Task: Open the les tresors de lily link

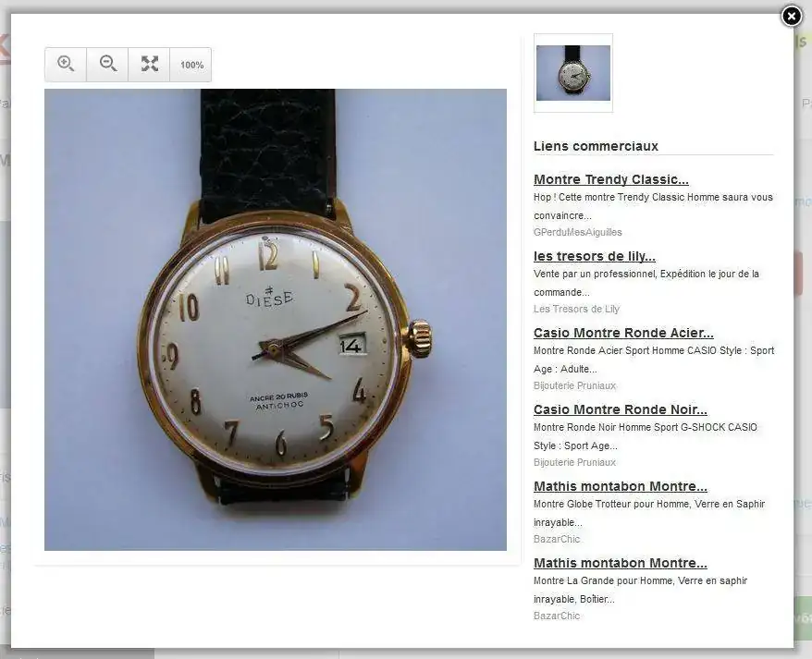Action: [x=595, y=256]
